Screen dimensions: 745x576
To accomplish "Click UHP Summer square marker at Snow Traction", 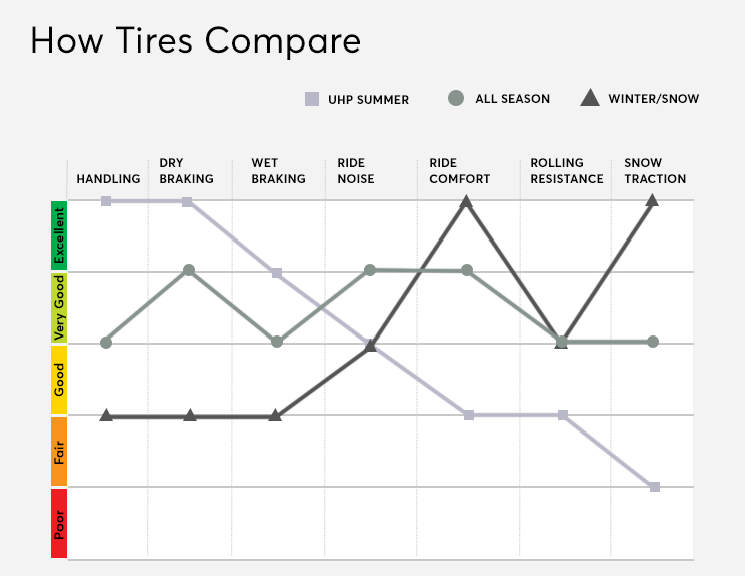I will point(655,487).
